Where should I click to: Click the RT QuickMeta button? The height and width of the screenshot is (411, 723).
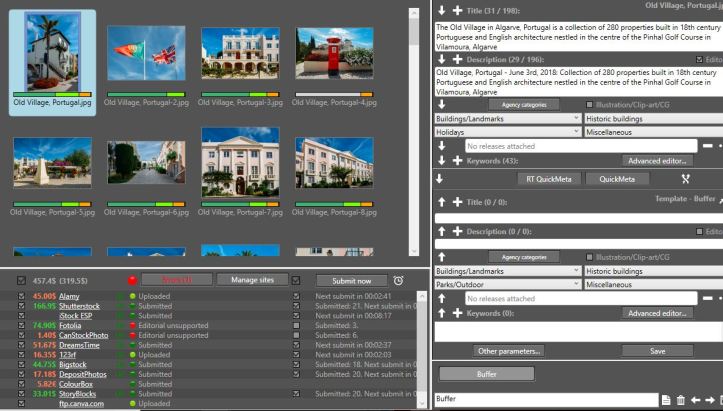[x=546, y=179]
